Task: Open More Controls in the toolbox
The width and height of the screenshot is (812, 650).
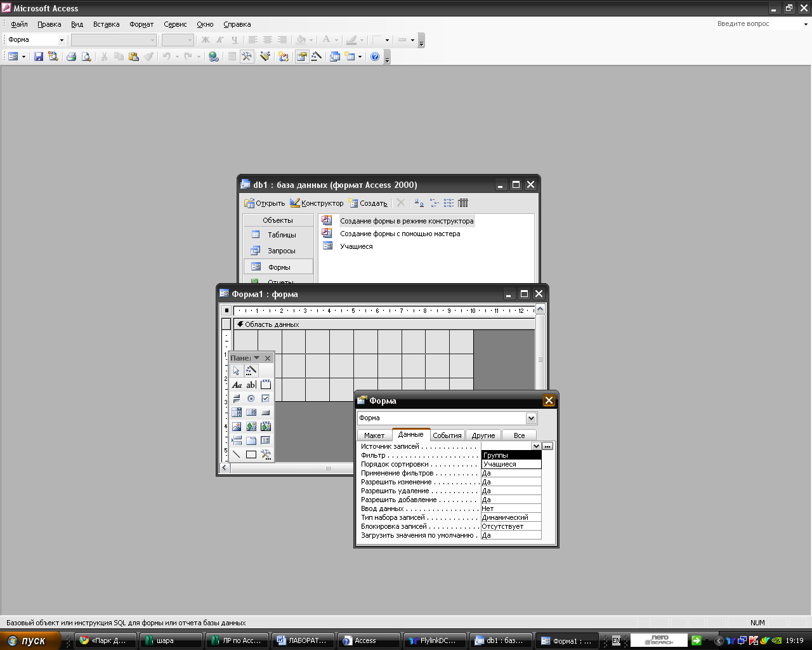Action: pos(266,454)
